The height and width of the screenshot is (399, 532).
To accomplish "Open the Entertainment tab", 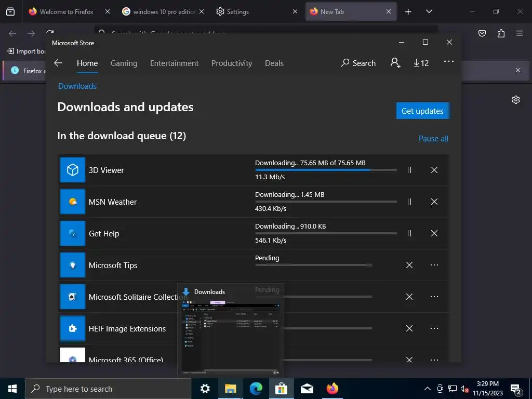I will pyautogui.click(x=175, y=63).
